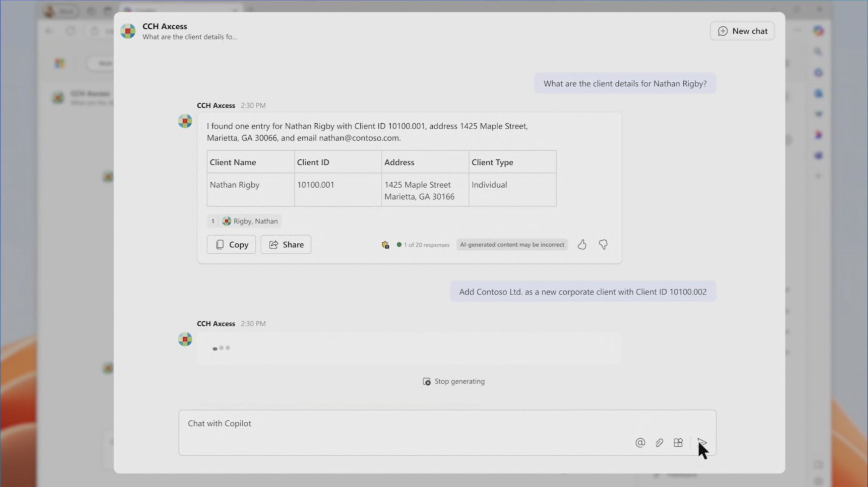
Task: Click the Client Type column header
Action: point(512,162)
